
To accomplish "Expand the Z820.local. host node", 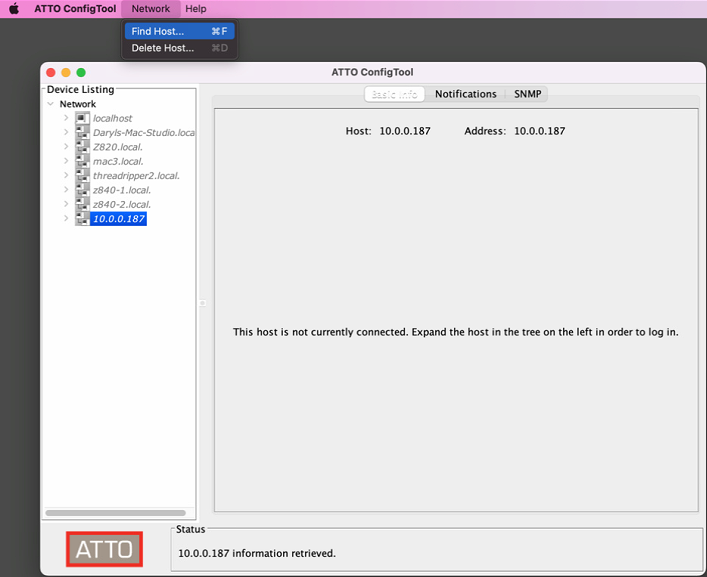I will [x=66, y=147].
